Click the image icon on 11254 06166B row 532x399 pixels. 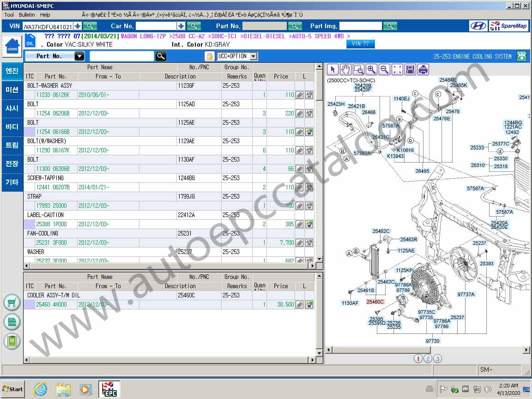(x=309, y=132)
